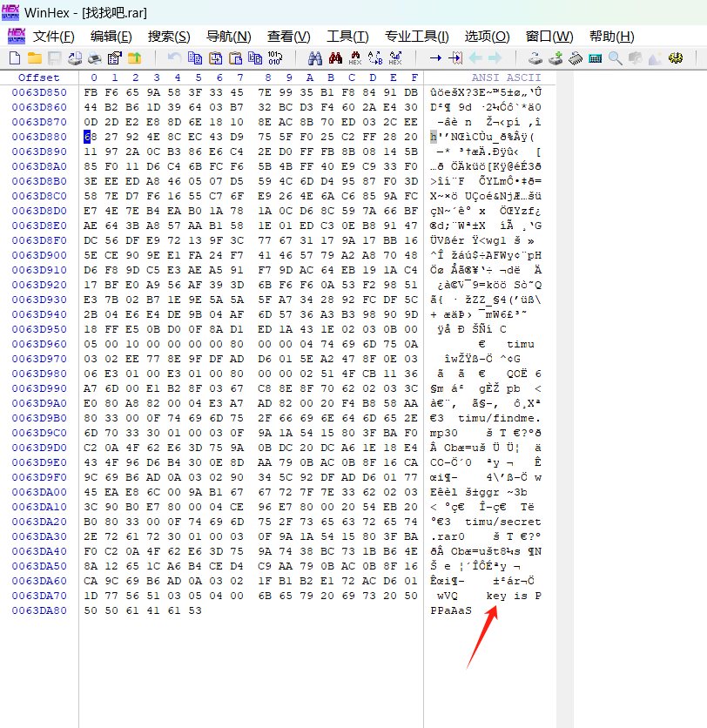Click ASCII text 'key is P'
The image size is (707, 728).
514,596
